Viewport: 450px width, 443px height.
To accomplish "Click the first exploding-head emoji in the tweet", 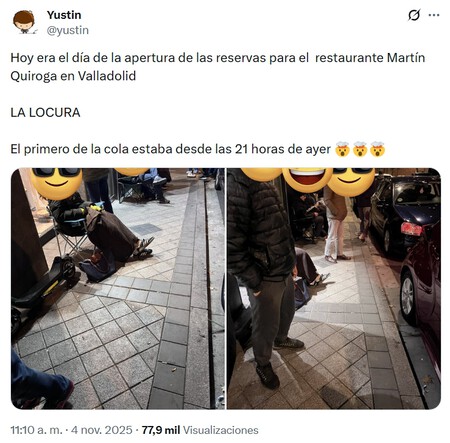I will 342,149.
